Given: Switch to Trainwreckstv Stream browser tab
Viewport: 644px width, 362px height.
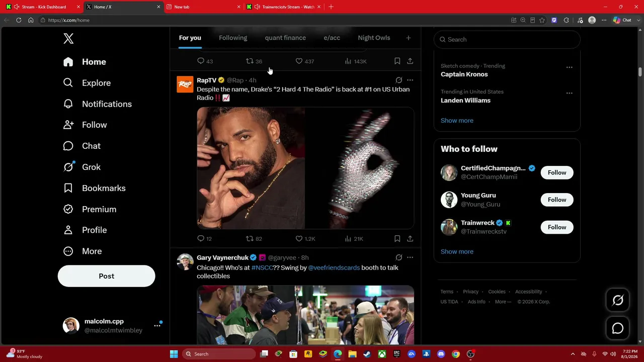Looking at the screenshot, I should 284,7.
